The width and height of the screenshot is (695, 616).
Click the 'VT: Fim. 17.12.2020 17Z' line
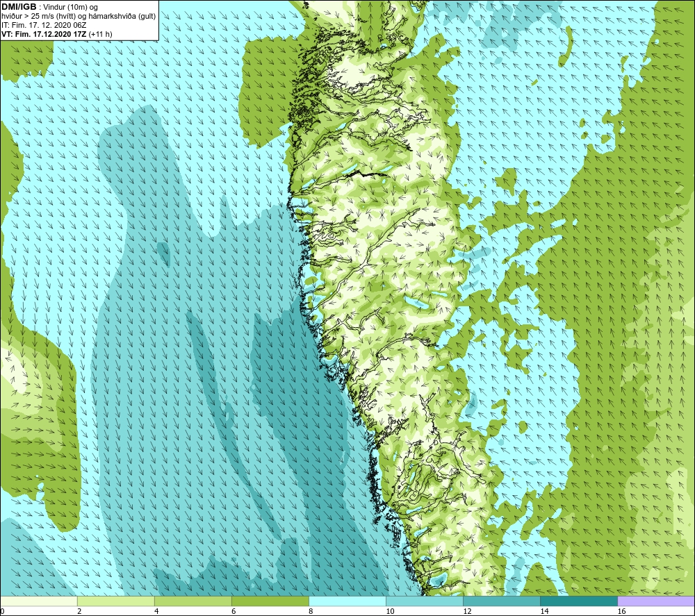click(44, 34)
